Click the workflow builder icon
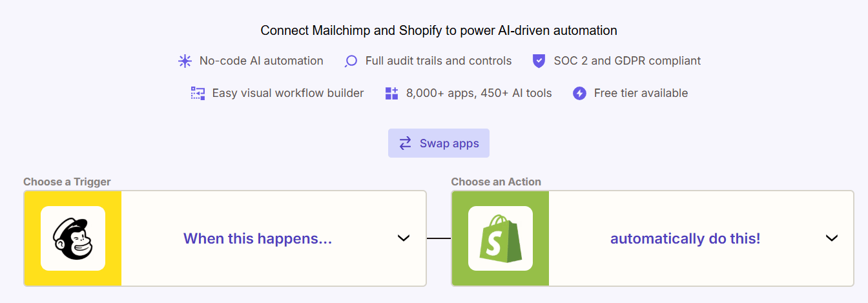 tap(198, 94)
